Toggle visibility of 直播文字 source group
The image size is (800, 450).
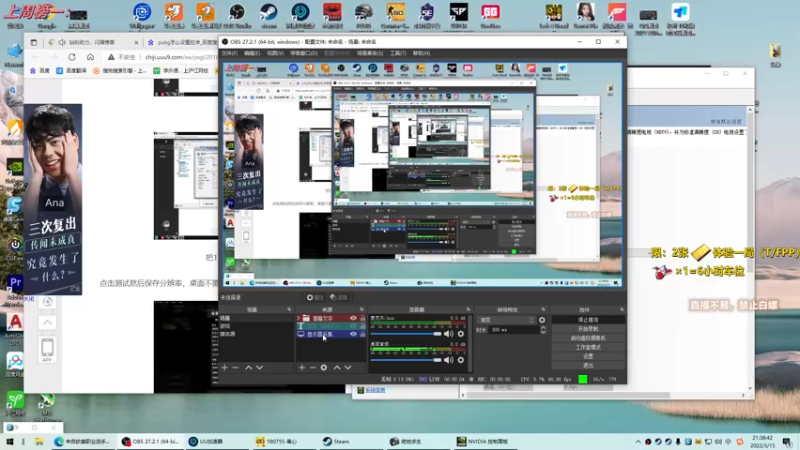pyautogui.click(x=353, y=318)
